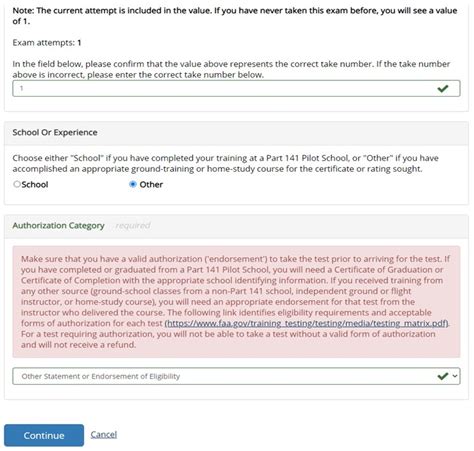Screen dimensions: 474x451
Task: Click the take number confirmation instructions
Action: click(231, 69)
